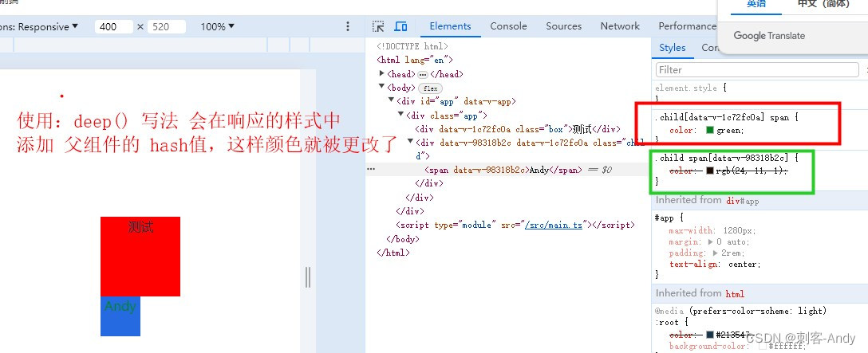Screen dimensions: 868x353
Task: Click the ellipsis badge inside head tag
Action: (423, 74)
